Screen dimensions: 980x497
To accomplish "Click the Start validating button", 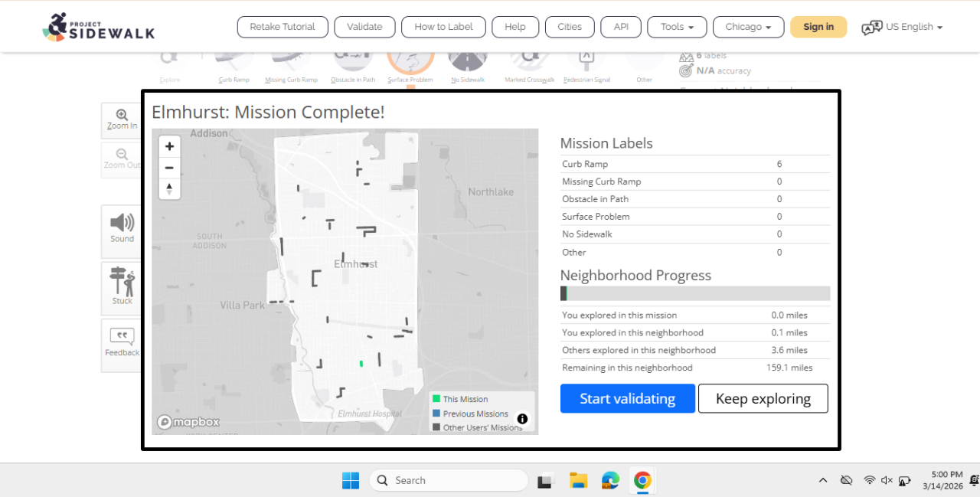I will 628,398.
